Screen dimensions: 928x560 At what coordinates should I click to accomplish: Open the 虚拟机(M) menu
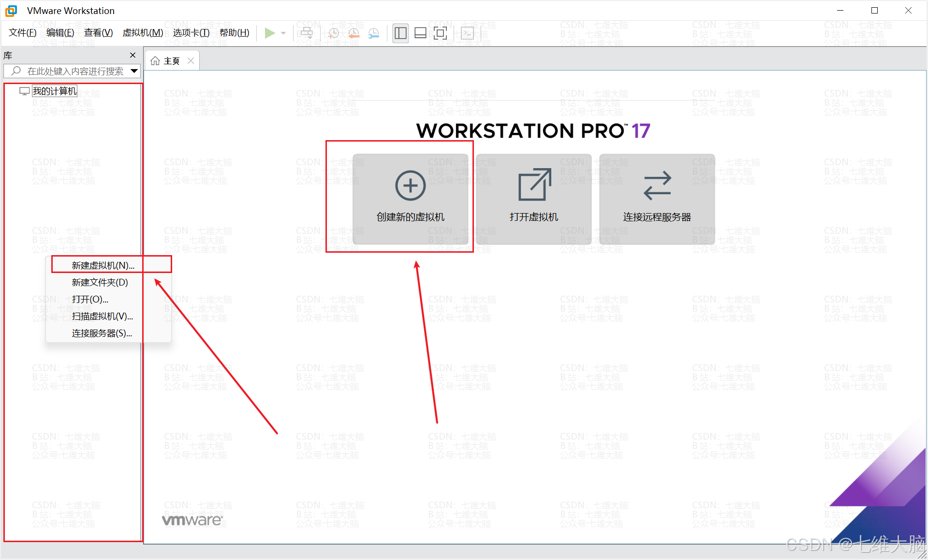point(143,32)
